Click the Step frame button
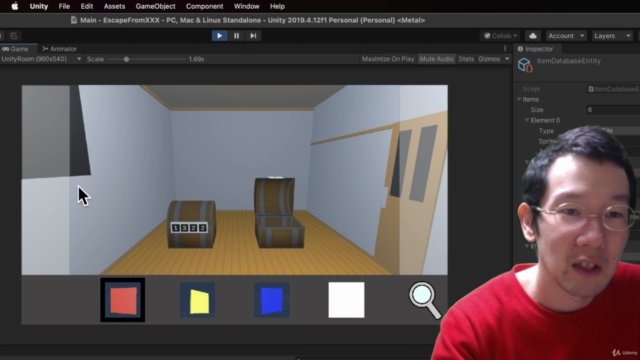 [253, 36]
